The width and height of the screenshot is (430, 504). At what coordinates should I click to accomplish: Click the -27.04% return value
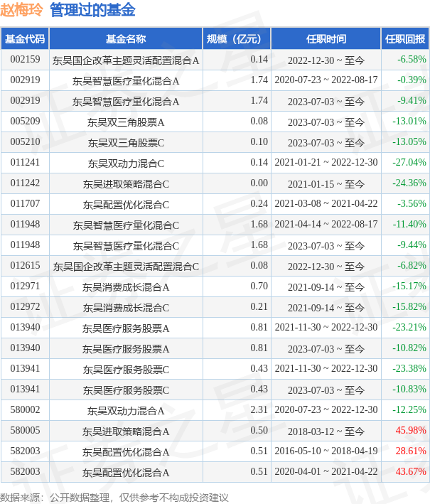(x=409, y=162)
